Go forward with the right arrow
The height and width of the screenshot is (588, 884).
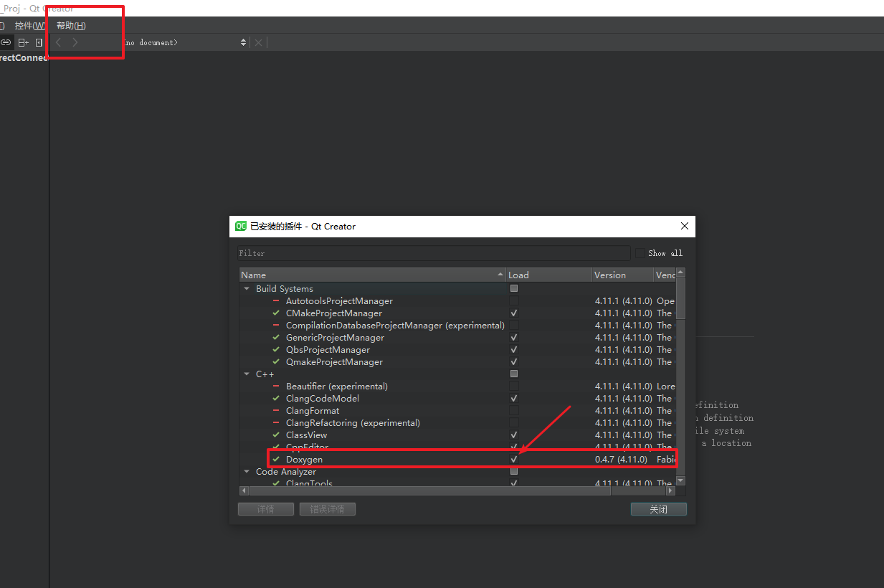[x=75, y=42]
